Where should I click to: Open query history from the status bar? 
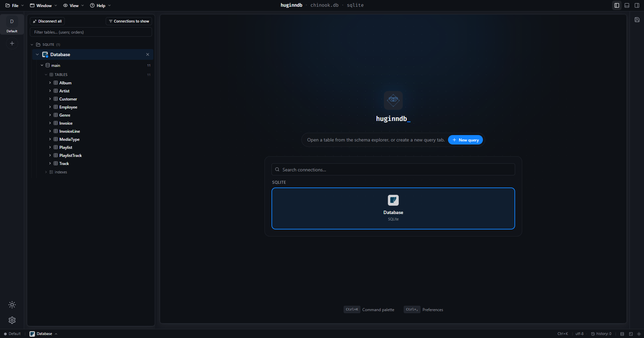(601, 334)
